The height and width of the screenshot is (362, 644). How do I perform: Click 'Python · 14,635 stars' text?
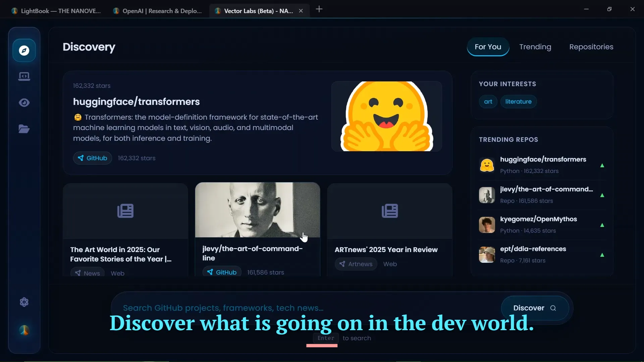pyautogui.click(x=528, y=231)
